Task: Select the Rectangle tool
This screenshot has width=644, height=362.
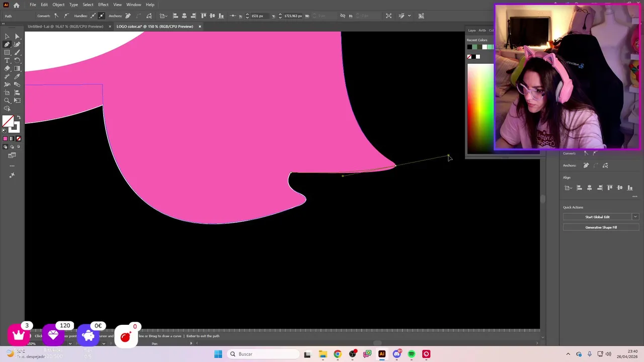Action: 7,52
